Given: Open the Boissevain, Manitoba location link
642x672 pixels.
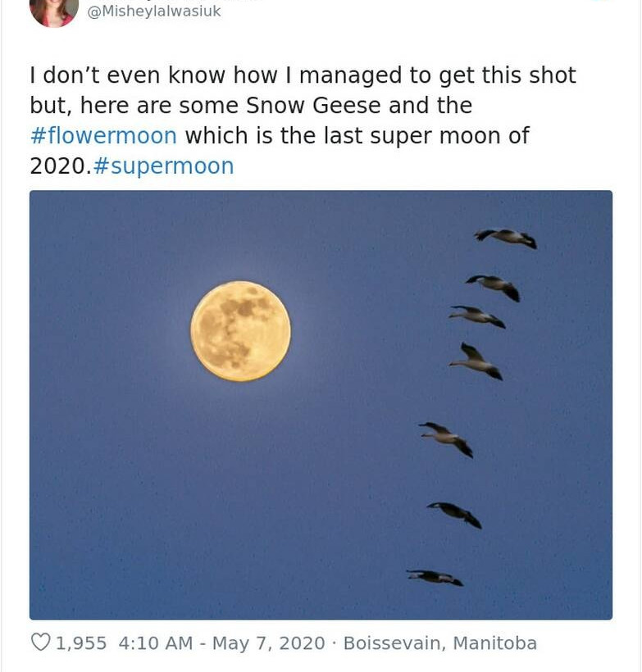Looking at the screenshot, I should [x=439, y=643].
